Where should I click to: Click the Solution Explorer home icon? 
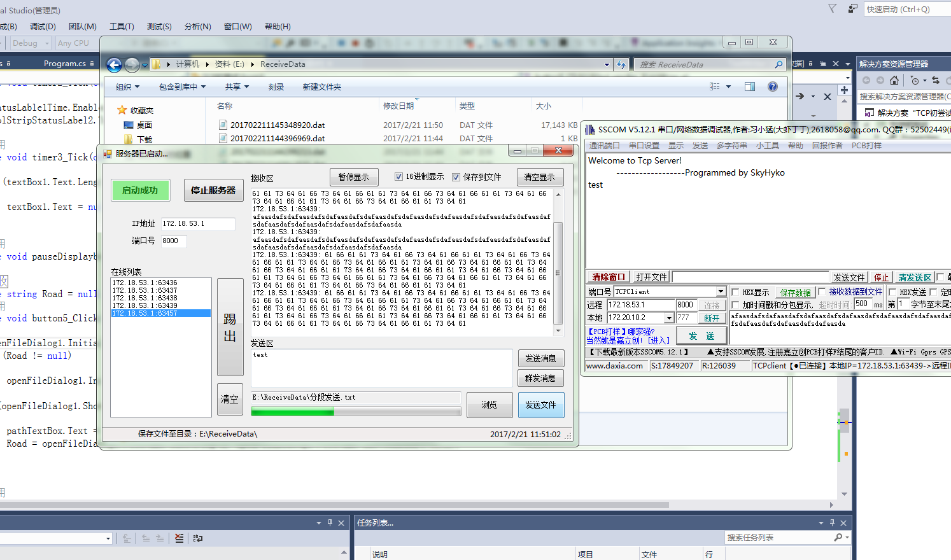(894, 80)
